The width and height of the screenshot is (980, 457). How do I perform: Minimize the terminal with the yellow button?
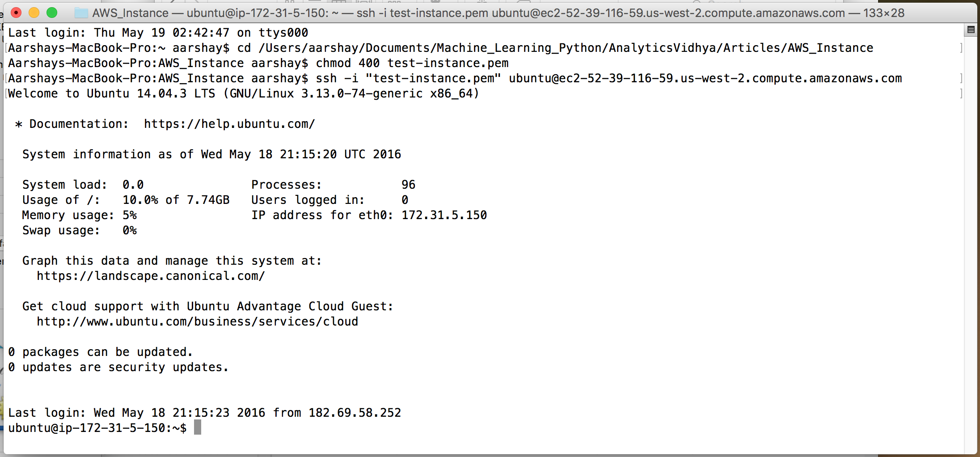[x=34, y=13]
